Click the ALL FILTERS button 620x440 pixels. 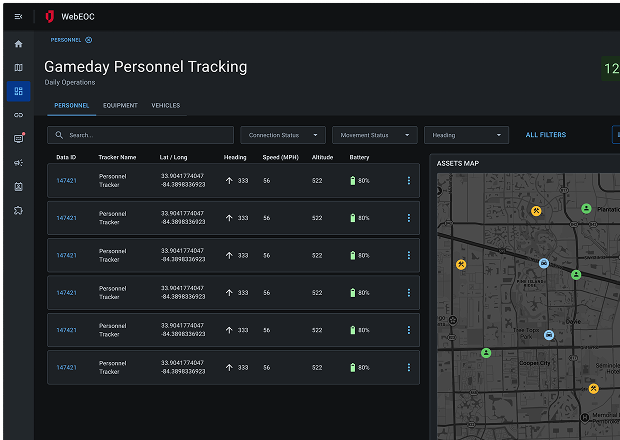545,135
